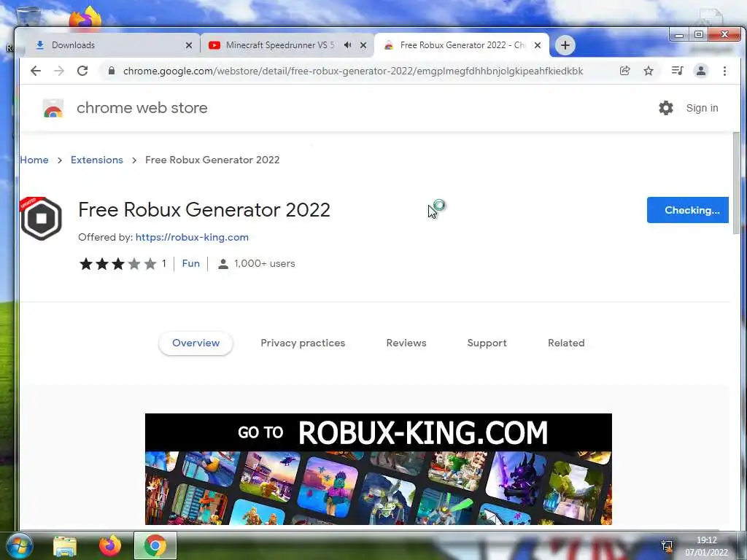Open a new tab with plus button
The image size is (747, 560).
pos(565,45)
